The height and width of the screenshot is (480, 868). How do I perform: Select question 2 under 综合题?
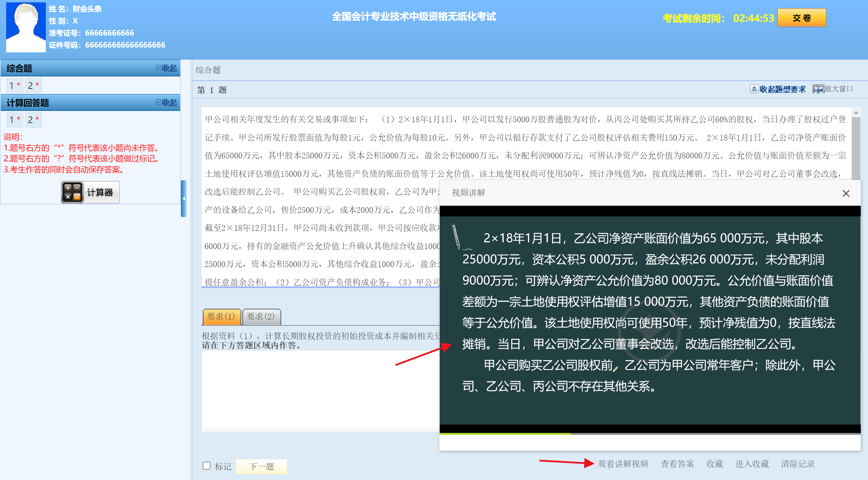pyautogui.click(x=33, y=85)
